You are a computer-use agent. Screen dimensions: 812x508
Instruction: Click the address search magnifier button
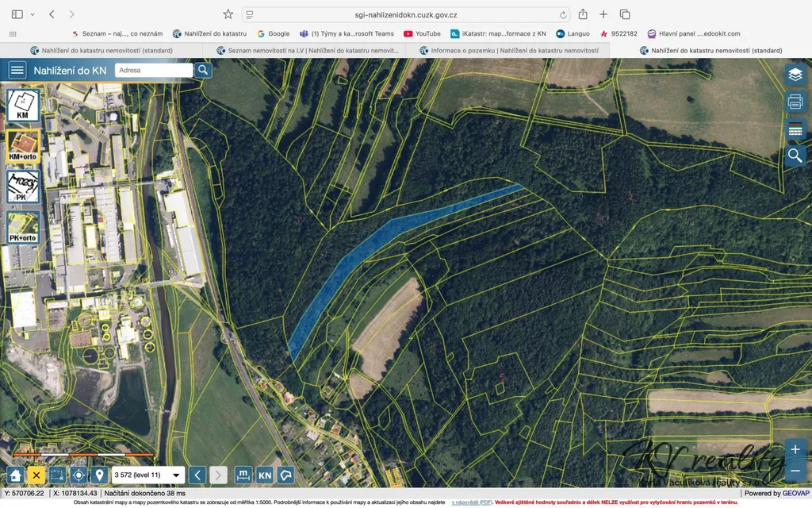click(x=203, y=71)
